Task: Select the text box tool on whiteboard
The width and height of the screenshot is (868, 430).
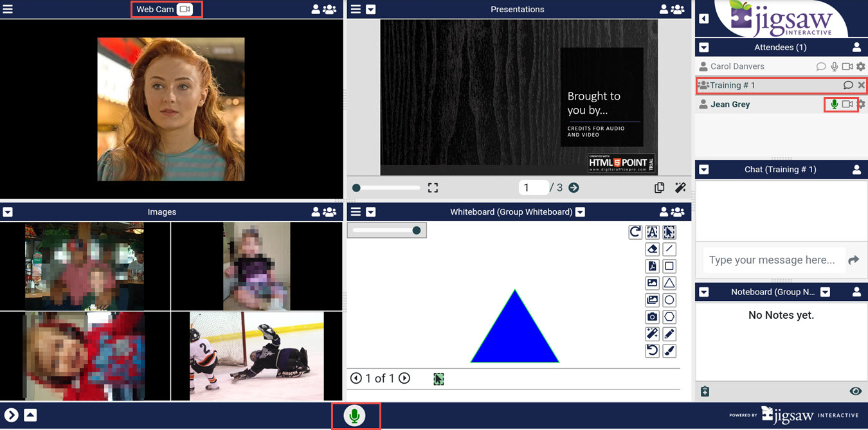Action: click(652, 233)
